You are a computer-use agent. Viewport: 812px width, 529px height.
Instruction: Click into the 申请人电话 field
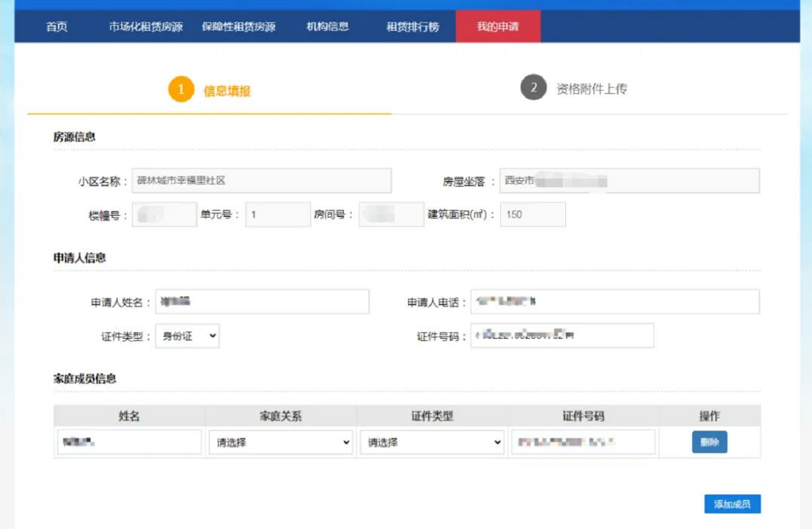coord(615,302)
